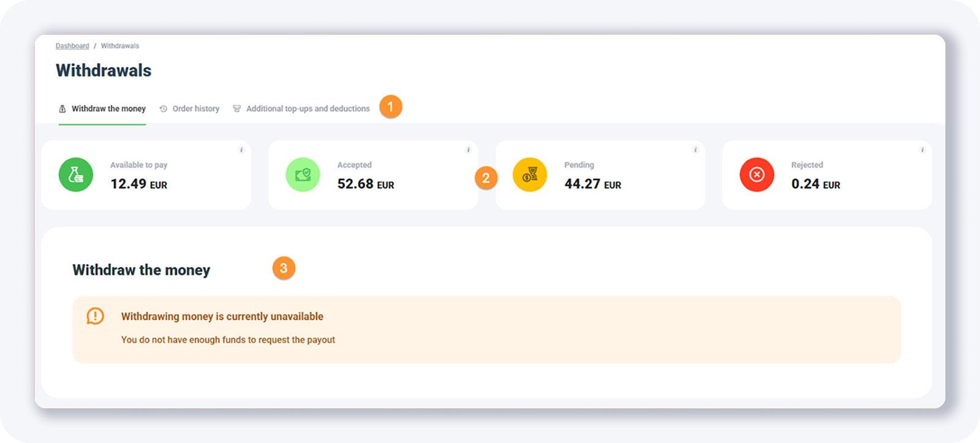The image size is (980, 443).
Task: Click the red Rejected cross icon
Action: (x=757, y=175)
